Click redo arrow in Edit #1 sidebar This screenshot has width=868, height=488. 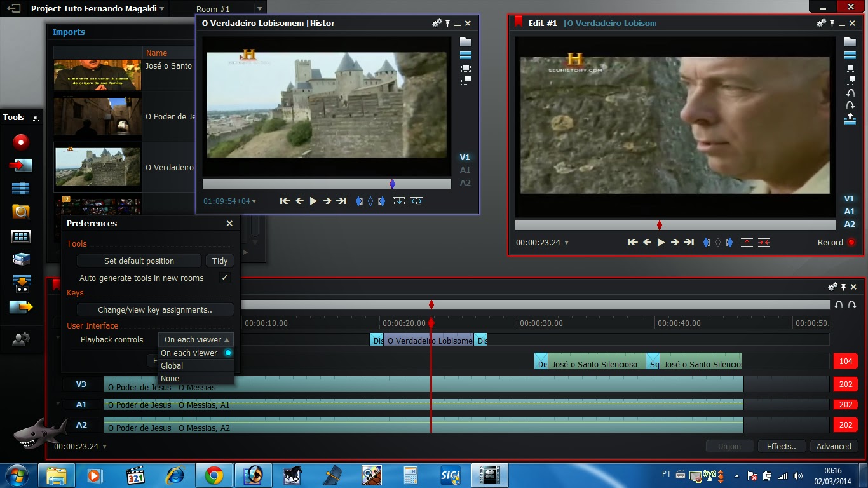(x=850, y=105)
